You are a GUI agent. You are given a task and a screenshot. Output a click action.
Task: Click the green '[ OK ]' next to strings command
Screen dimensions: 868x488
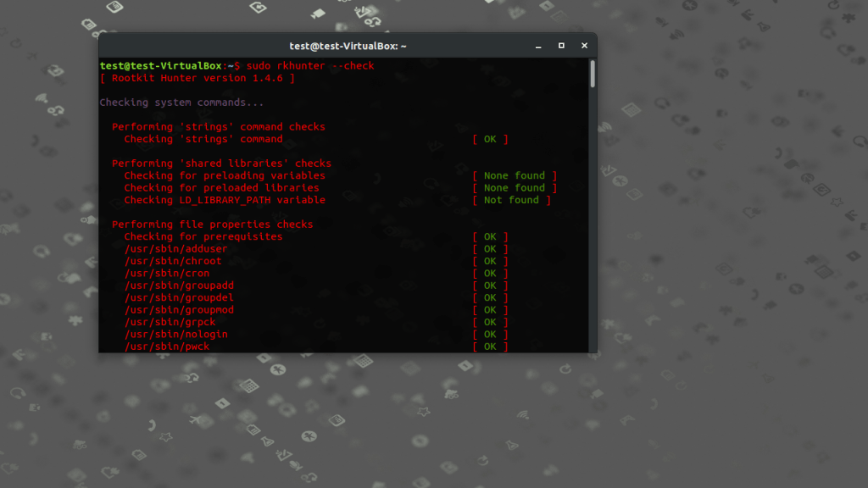[489, 138]
